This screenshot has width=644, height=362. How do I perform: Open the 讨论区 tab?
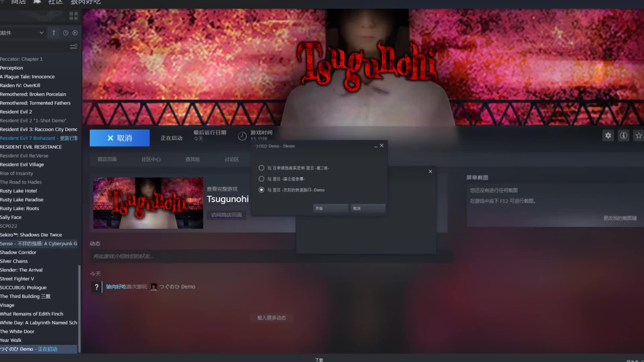(232, 159)
